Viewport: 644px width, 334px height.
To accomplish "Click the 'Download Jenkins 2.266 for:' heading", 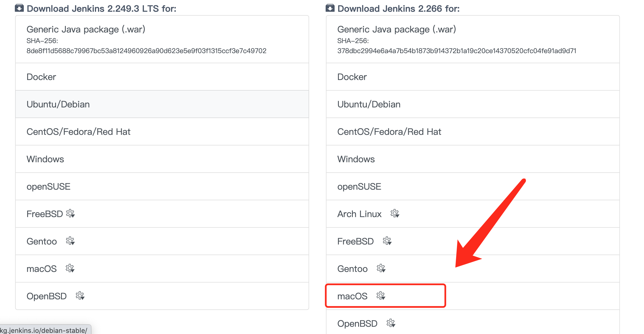I will pyautogui.click(x=398, y=9).
